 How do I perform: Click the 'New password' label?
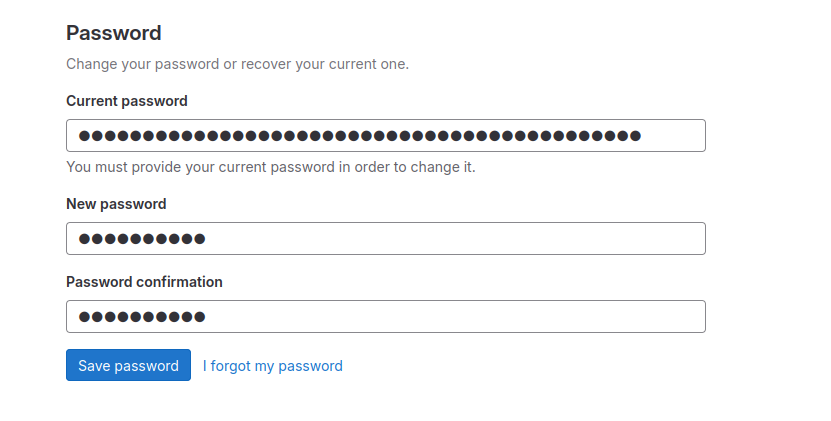[116, 204]
